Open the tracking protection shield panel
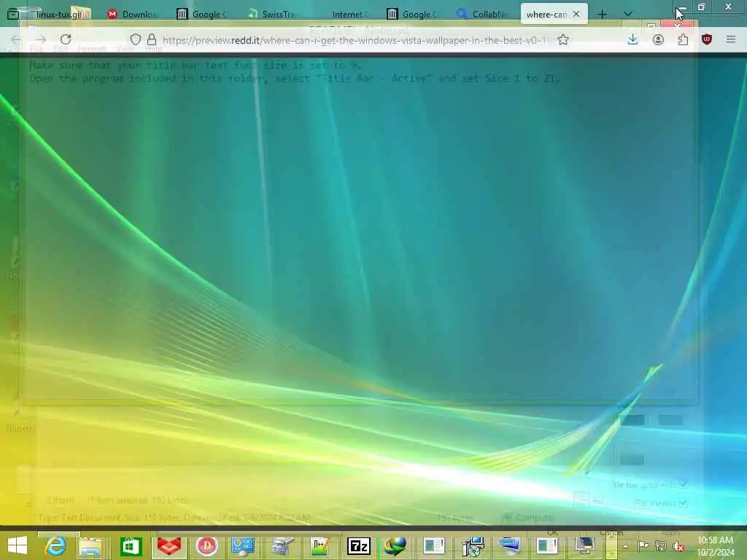 pos(136,39)
